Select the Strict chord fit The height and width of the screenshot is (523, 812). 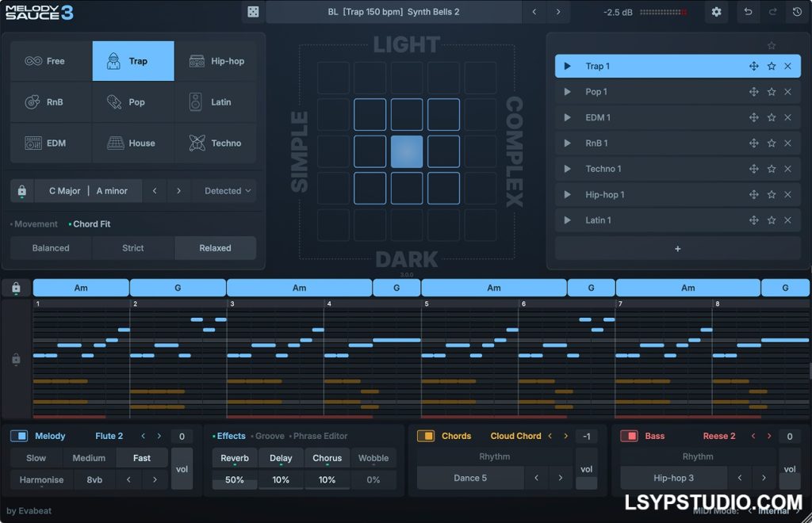(133, 248)
